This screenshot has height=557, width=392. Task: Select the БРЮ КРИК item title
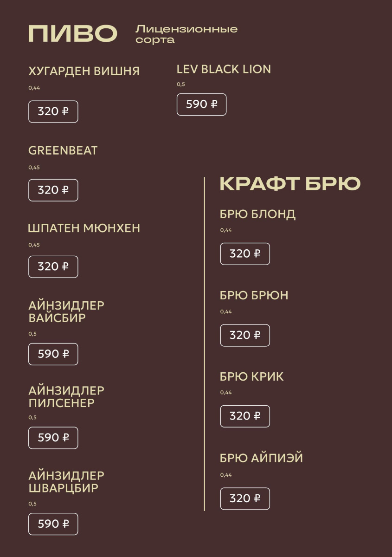[251, 377]
